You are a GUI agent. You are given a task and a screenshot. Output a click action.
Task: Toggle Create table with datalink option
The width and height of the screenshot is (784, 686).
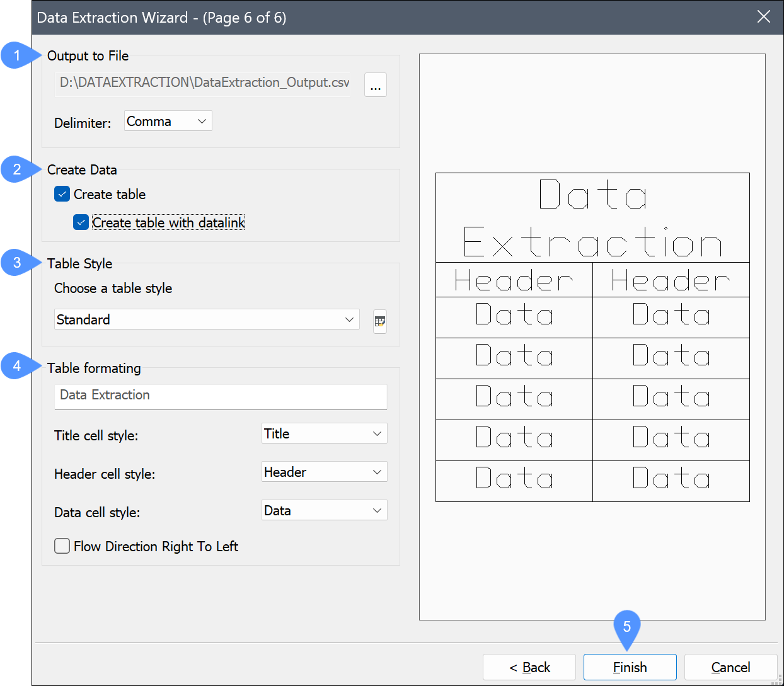81,222
